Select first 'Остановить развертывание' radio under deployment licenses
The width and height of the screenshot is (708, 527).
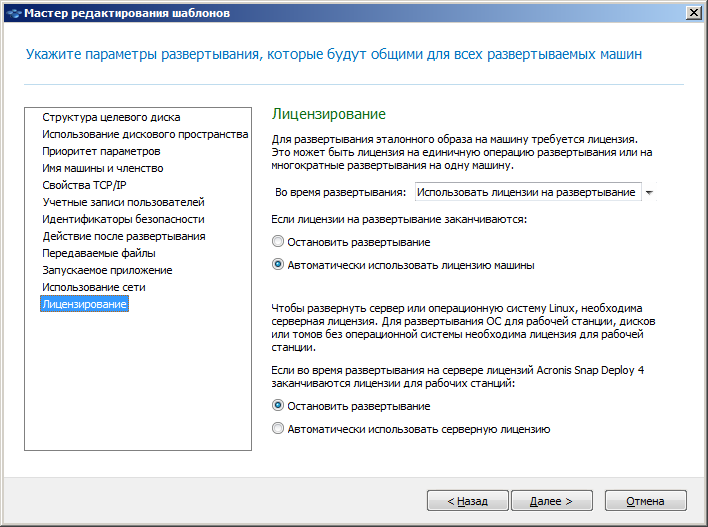click(278, 242)
